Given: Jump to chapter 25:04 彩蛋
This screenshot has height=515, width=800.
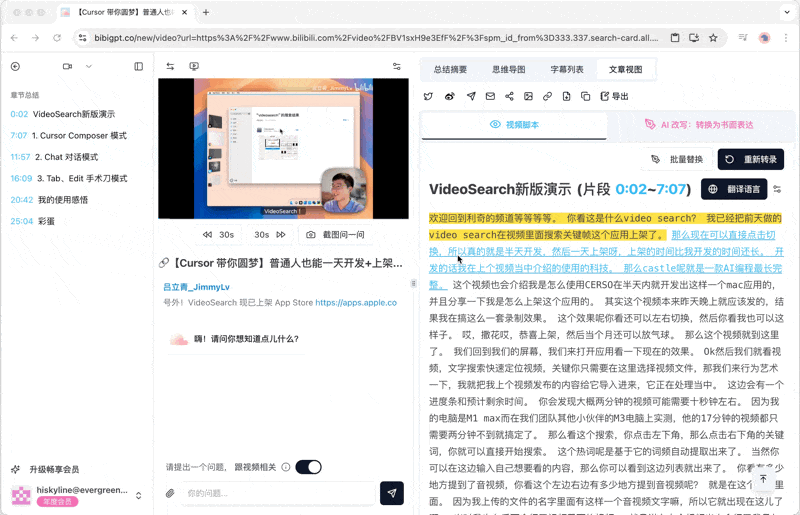Looking at the screenshot, I should click(x=32, y=221).
